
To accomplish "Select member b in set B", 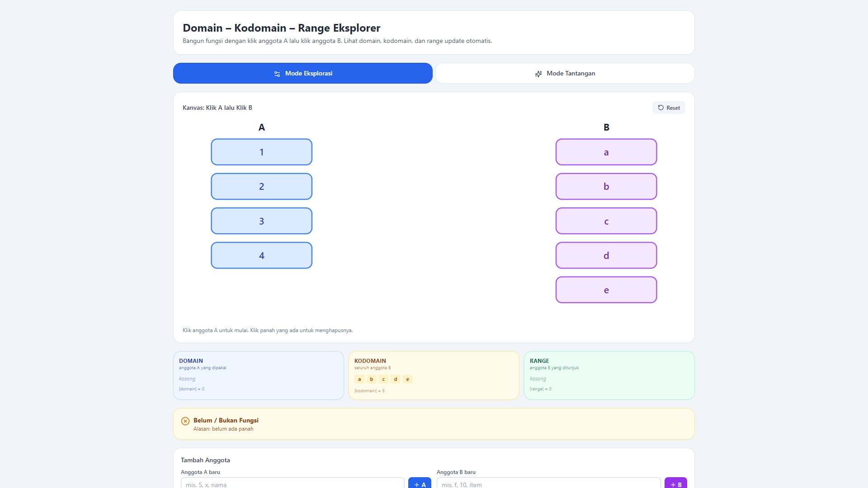I will [606, 186].
